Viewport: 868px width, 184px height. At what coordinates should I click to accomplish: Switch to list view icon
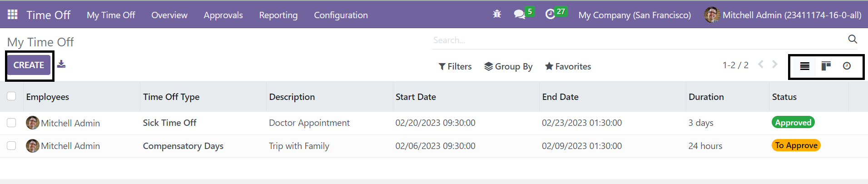point(804,66)
